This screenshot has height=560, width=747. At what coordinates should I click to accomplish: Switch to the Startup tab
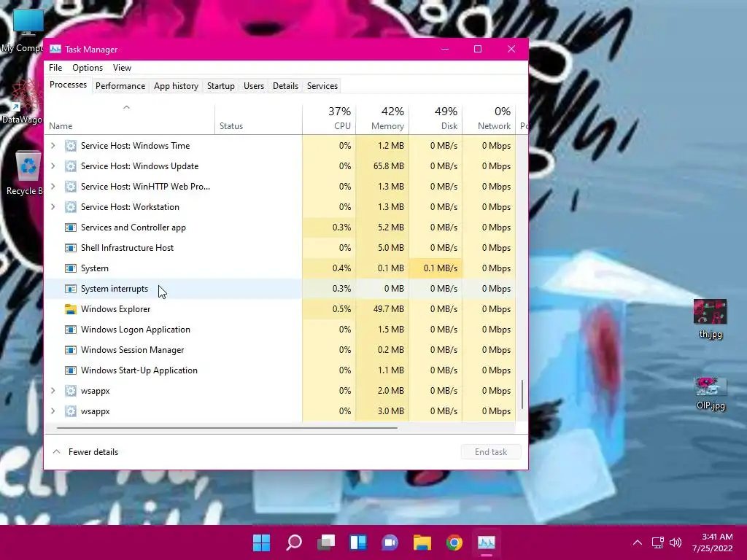(220, 86)
